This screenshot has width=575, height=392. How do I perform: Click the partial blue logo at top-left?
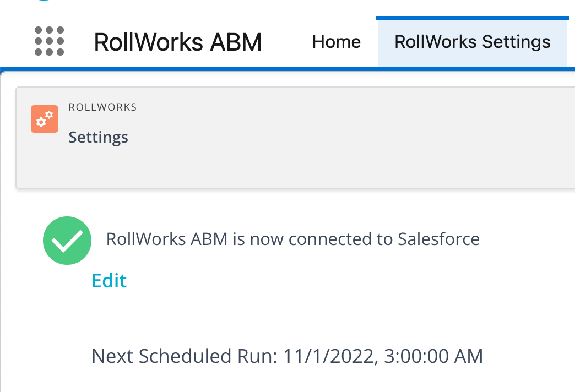pos(44,1)
